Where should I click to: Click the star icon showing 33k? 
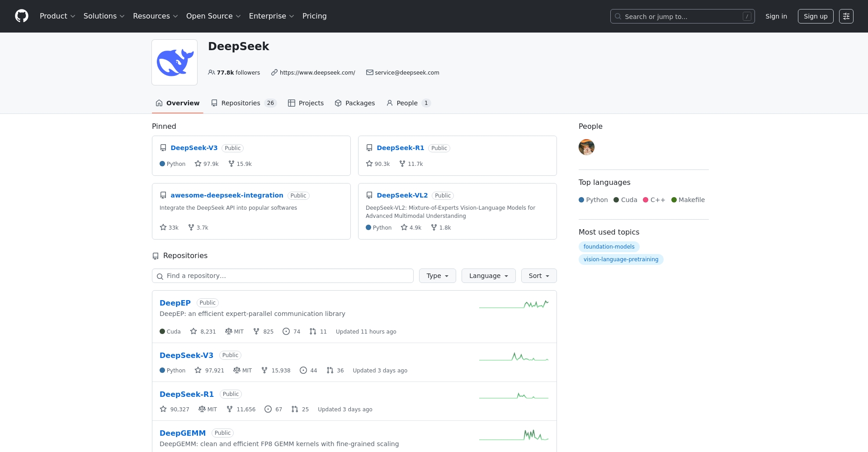(x=163, y=227)
